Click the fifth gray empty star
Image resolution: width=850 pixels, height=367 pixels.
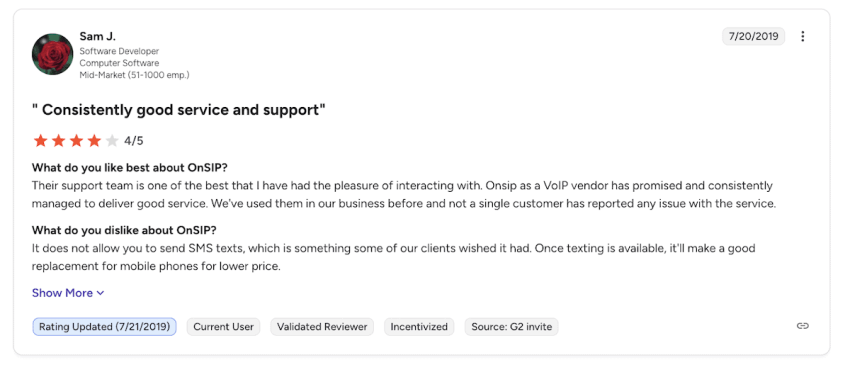[x=112, y=141]
